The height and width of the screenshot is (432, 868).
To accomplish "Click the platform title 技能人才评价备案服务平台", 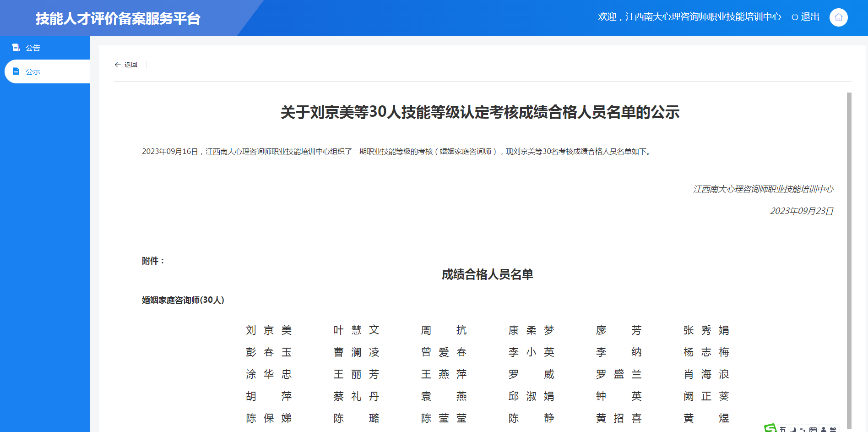I will click(x=119, y=17).
